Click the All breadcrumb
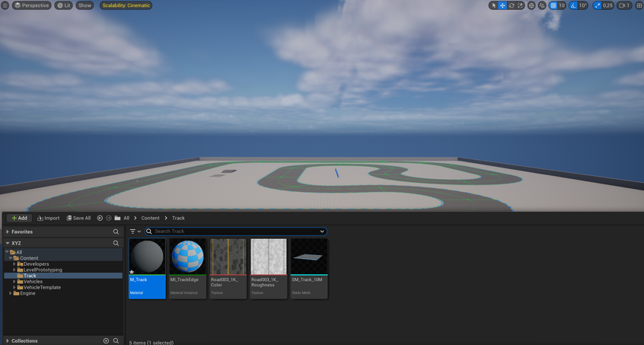644x345 pixels. click(126, 218)
